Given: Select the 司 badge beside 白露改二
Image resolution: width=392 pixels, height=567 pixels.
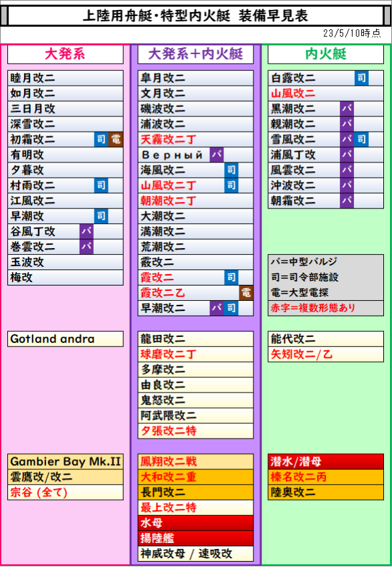Looking at the screenshot, I should tap(361, 78).
